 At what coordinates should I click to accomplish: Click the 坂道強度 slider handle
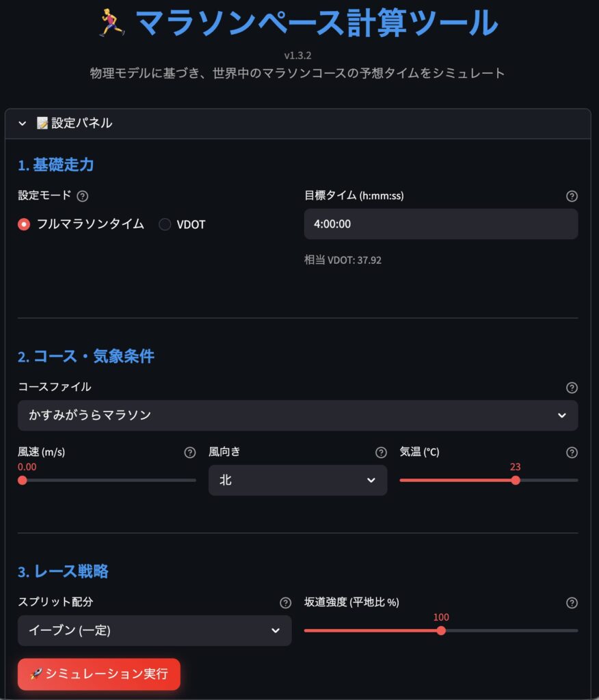tap(441, 630)
